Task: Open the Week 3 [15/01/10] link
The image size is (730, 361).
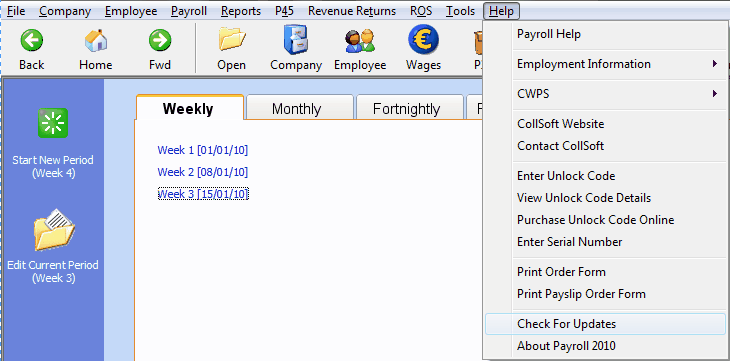Action: click(203, 194)
